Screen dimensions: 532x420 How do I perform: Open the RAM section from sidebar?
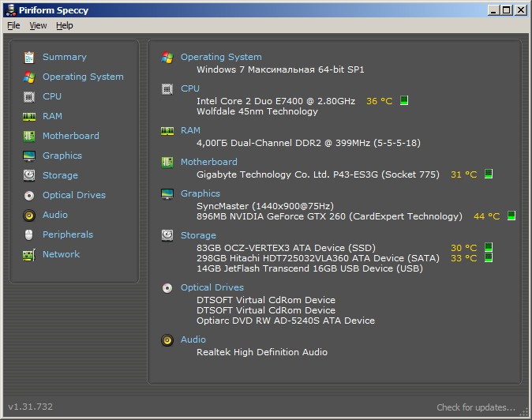[52, 116]
